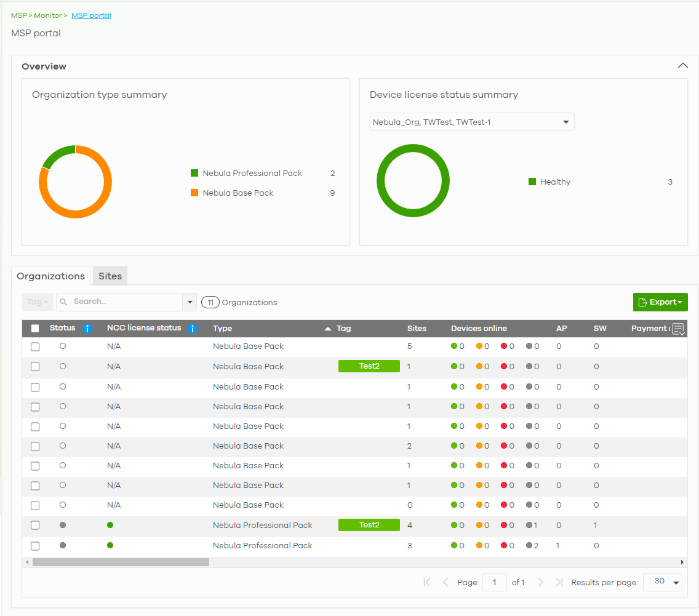The height and width of the screenshot is (616, 699).
Task: Click the Type column sort arrow
Action: tap(327, 329)
